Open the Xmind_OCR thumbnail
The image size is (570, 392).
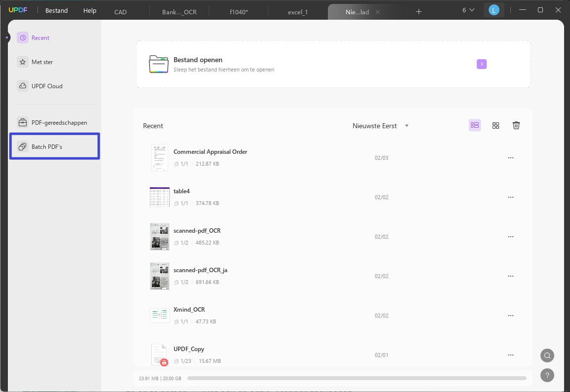[160, 316]
